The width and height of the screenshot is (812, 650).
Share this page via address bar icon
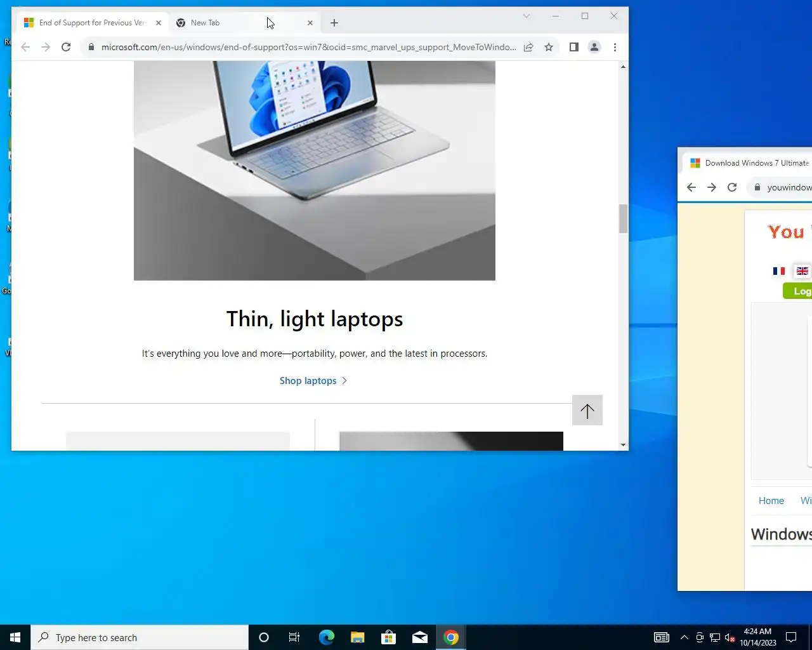pos(528,47)
